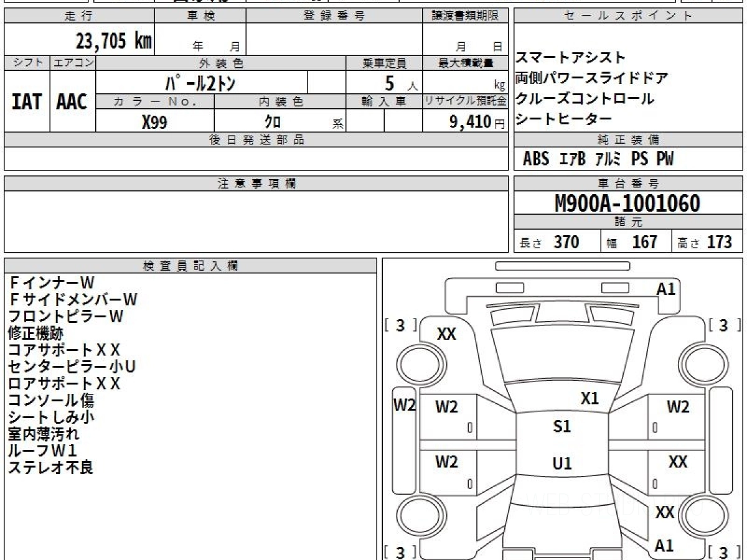Click the X1 mark on the car diagram
The image size is (747, 560).
(589, 399)
